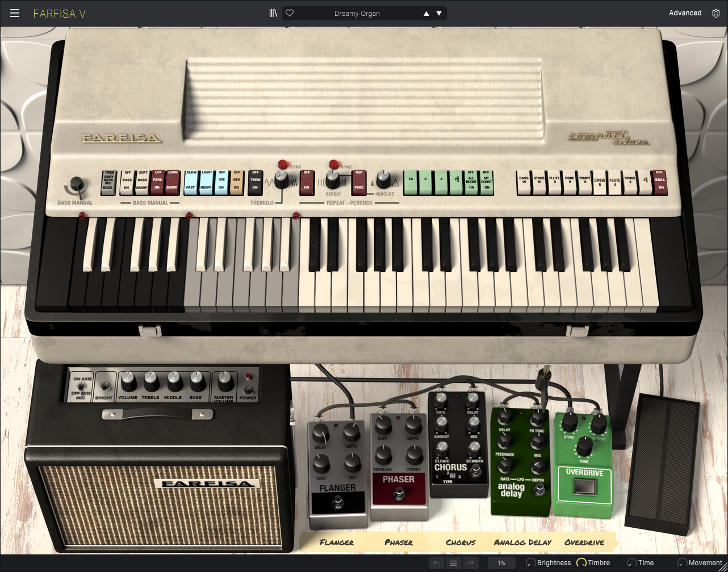Click the Analog Delay effect label
The image size is (728, 572).
522,542
